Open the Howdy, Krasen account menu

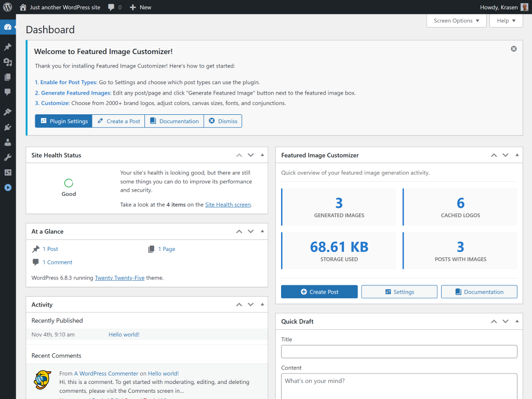(x=499, y=7)
